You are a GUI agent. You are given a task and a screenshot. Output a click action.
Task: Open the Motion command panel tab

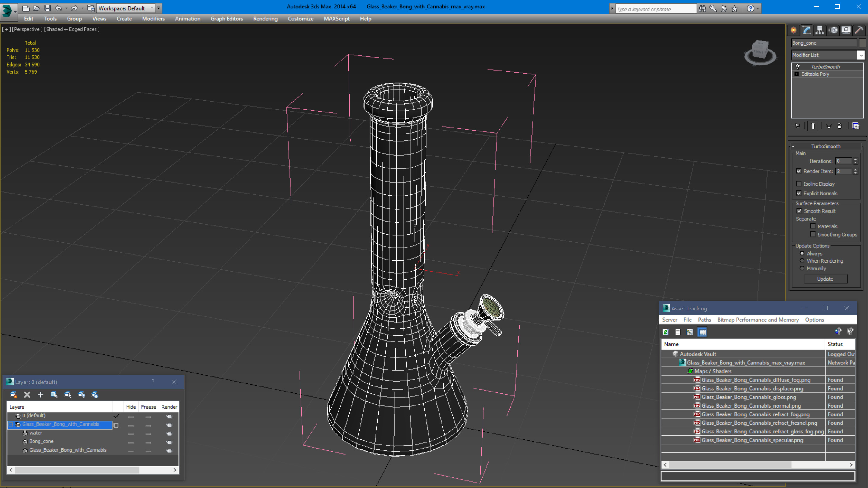pyautogui.click(x=833, y=30)
